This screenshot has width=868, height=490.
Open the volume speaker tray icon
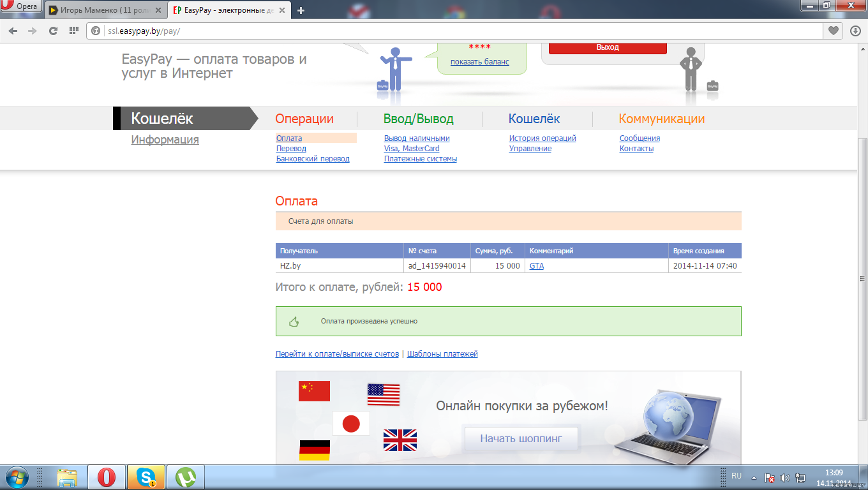pos(784,477)
